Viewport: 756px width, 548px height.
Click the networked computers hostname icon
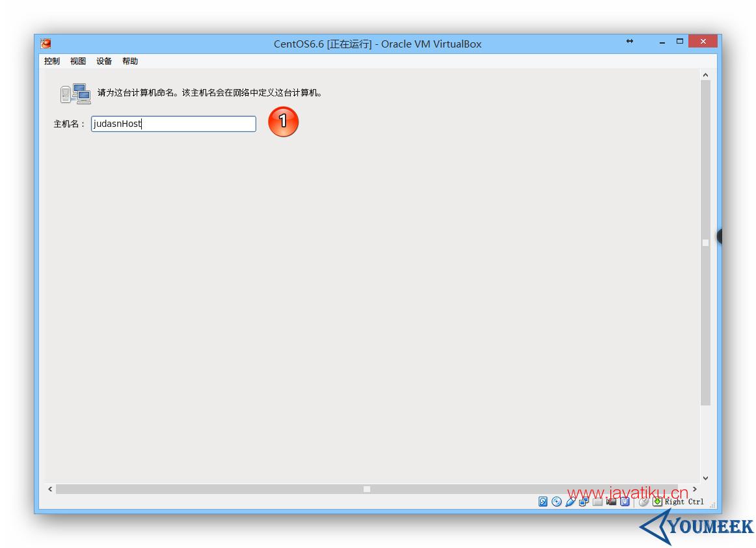[75, 94]
